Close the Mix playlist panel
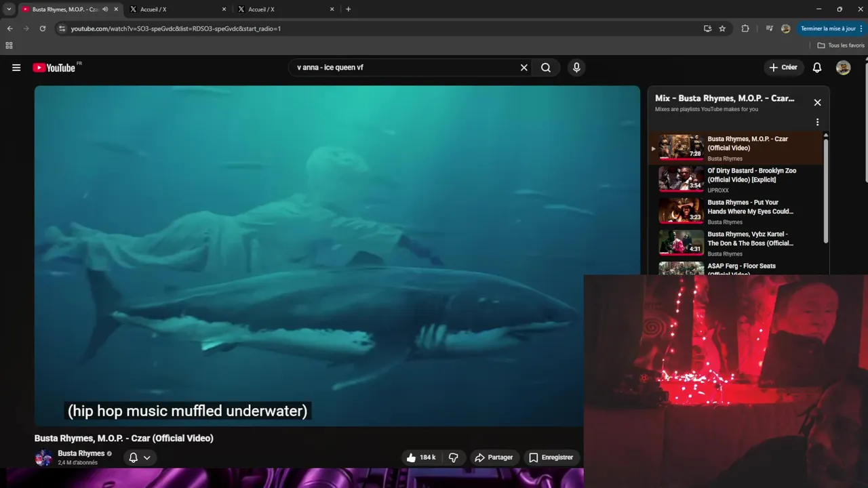Viewport: 868px width, 488px height. (817, 102)
